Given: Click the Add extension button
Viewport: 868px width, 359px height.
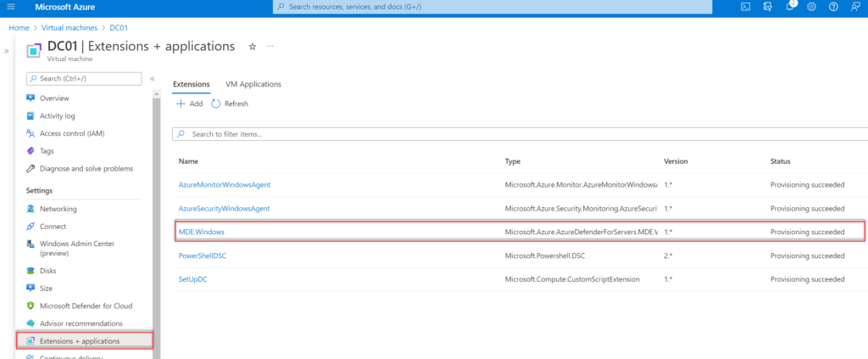Looking at the screenshot, I should pyautogui.click(x=189, y=104).
